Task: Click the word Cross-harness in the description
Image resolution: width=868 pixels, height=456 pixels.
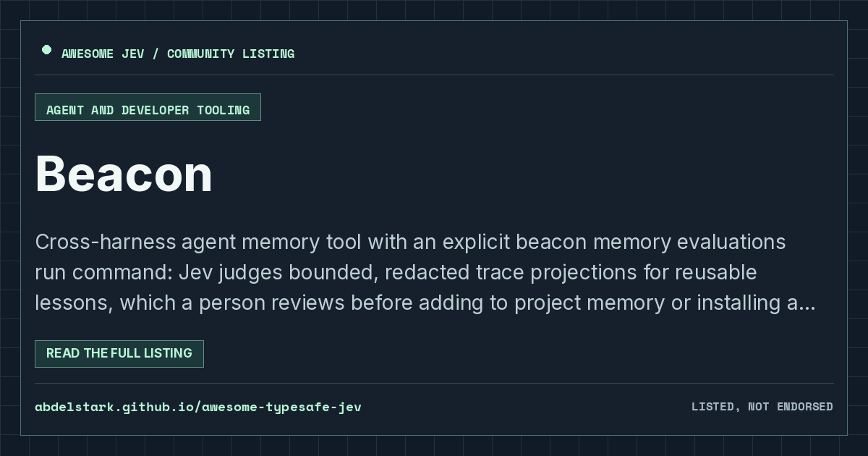Action: [104, 242]
